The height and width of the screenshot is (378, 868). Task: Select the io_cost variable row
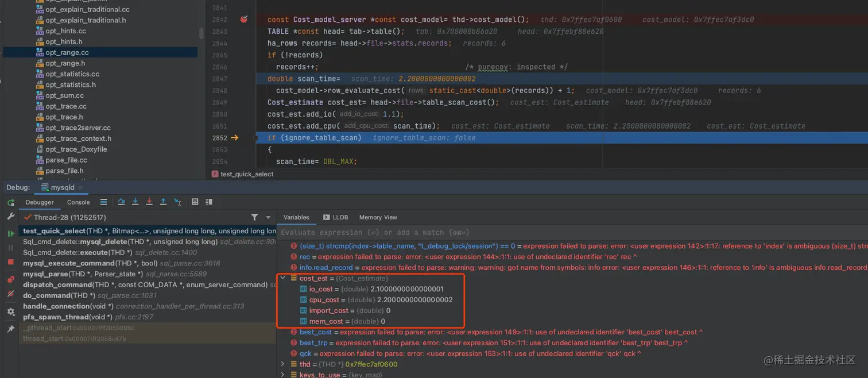point(372,289)
